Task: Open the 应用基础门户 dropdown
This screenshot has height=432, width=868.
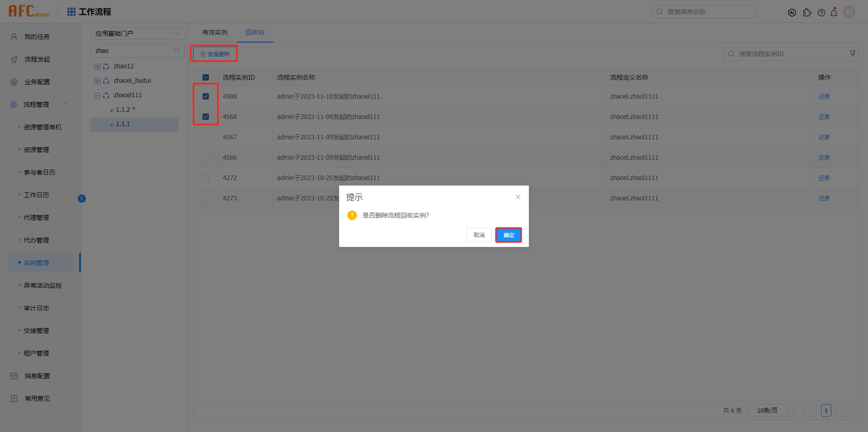Action: click(137, 33)
